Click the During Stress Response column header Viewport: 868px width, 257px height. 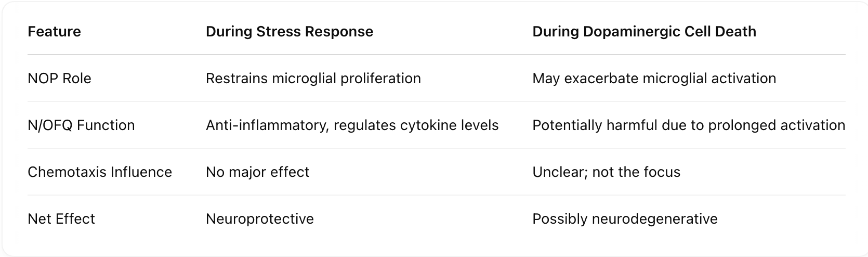pos(290,32)
